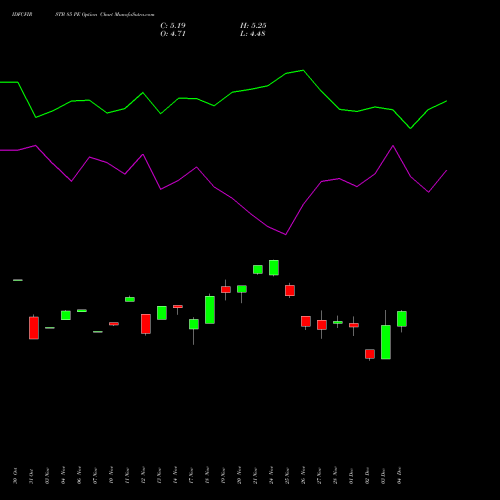Click the opening price text O: 4.71
The image size is (500, 500).
(x=173, y=34)
